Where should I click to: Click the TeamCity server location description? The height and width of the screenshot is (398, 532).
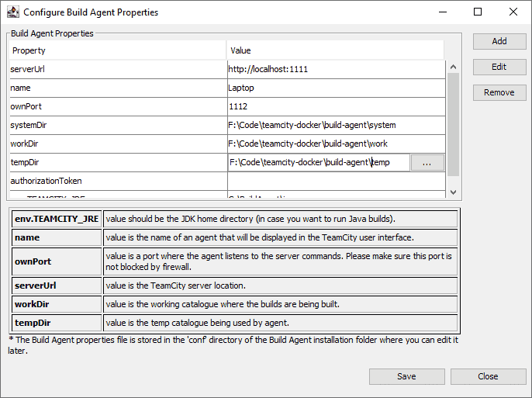[x=175, y=286]
